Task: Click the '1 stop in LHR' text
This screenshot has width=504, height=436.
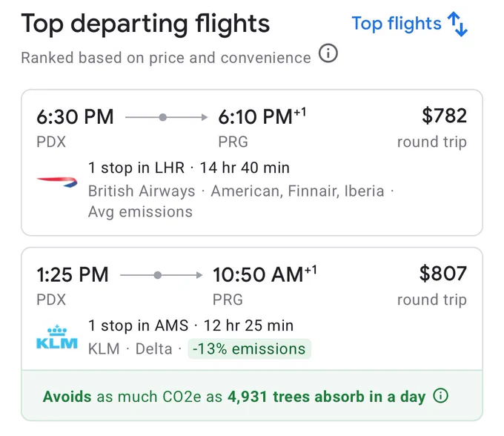Action: pyautogui.click(x=136, y=168)
